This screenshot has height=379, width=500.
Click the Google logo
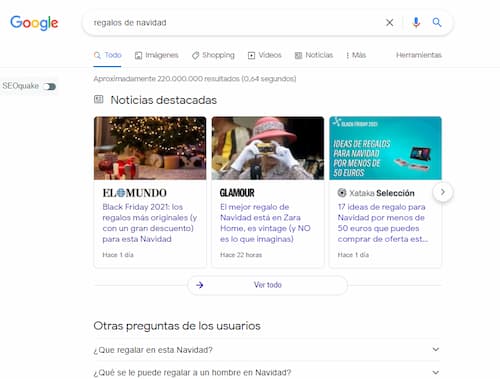[34, 23]
